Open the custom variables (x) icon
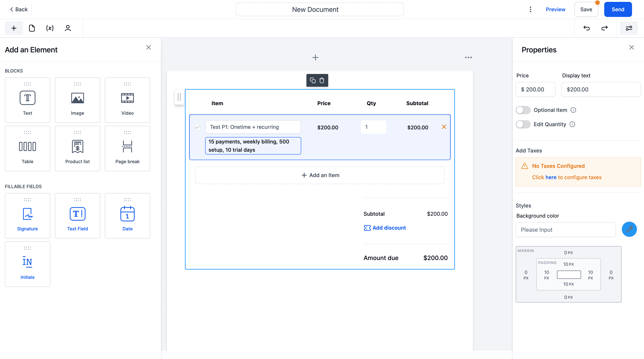This screenshot has height=359, width=644. (50, 28)
